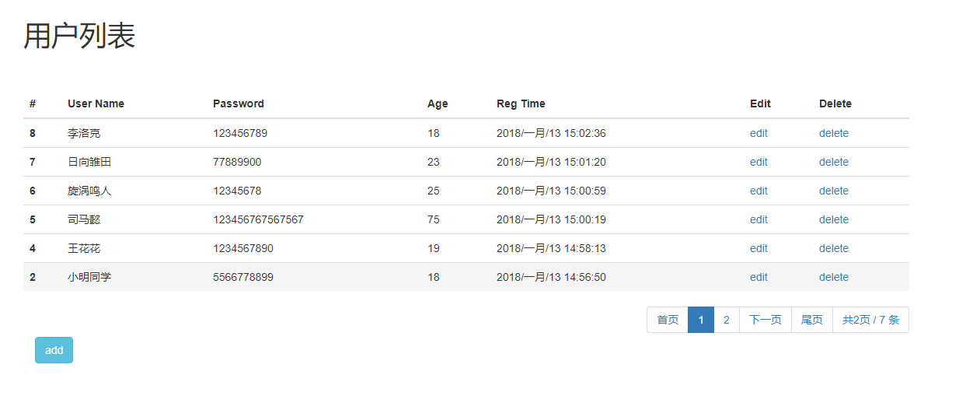980x396 pixels.
Task: Delete user 王花花
Action: [833, 248]
